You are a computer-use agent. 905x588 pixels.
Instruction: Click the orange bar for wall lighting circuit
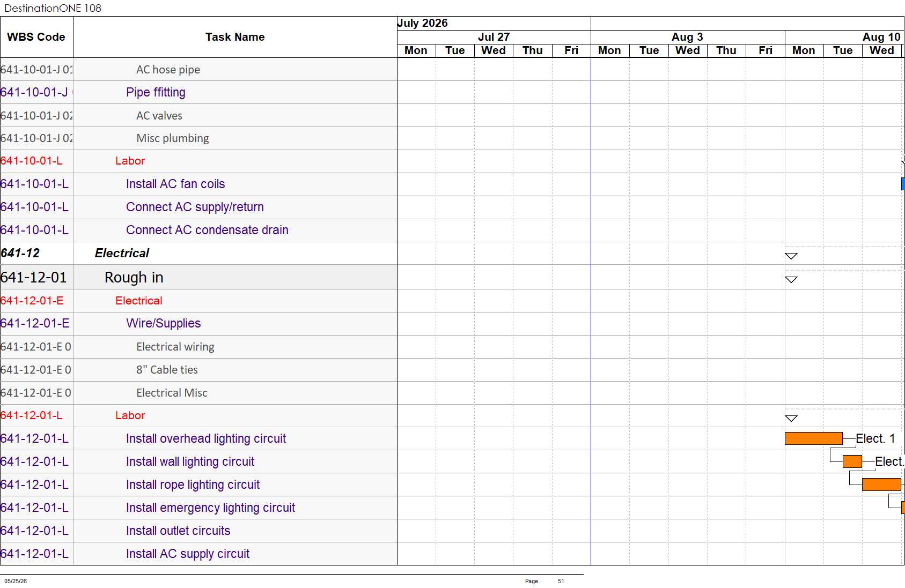pos(852,462)
